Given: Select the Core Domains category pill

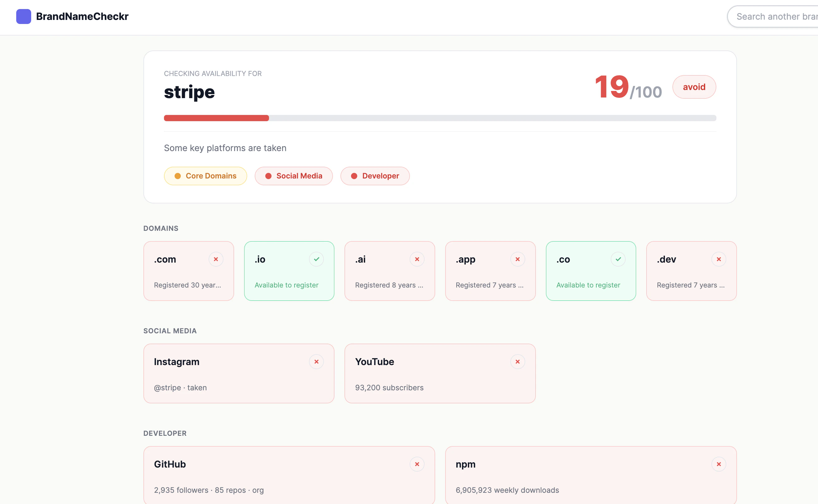Looking at the screenshot, I should pos(205,176).
